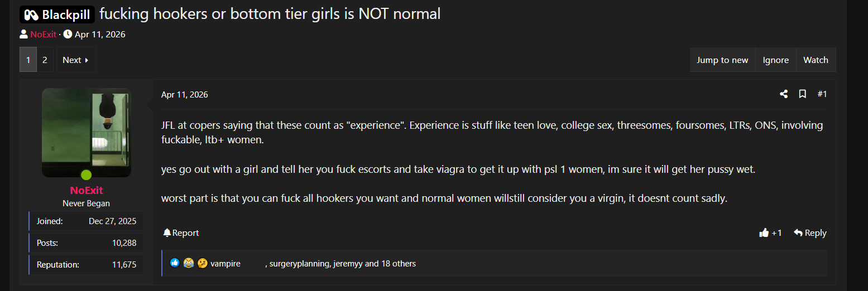Open NoExit username below the avatar
This screenshot has height=291, width=868.
87,190
